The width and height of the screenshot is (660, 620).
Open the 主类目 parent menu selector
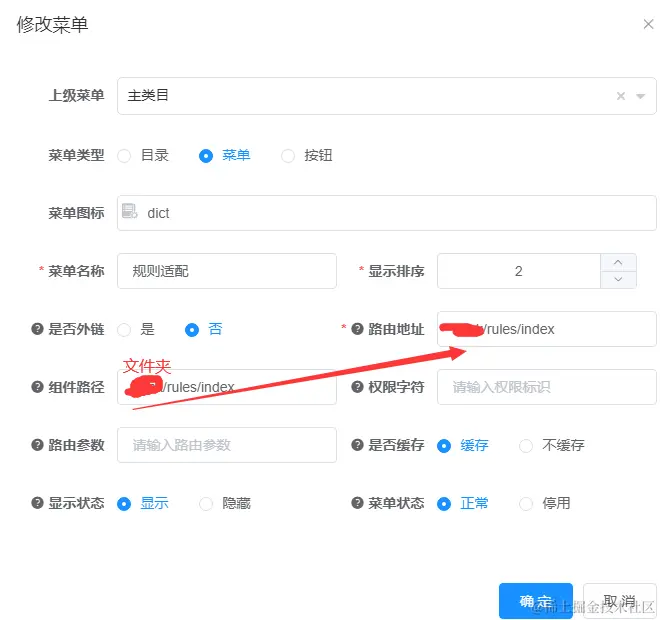(x=386, y=96)
